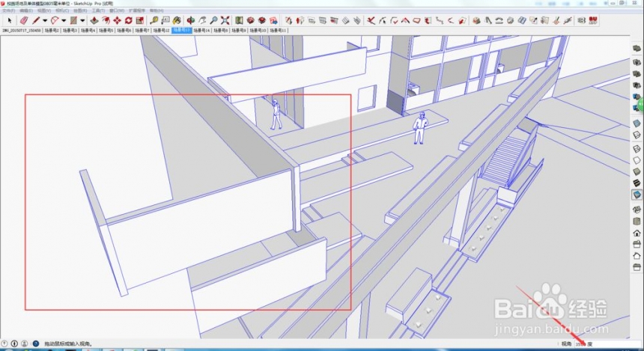Open the 绘图(R) menu
This screenshot has width=644, height=351.
coord(80,10)
